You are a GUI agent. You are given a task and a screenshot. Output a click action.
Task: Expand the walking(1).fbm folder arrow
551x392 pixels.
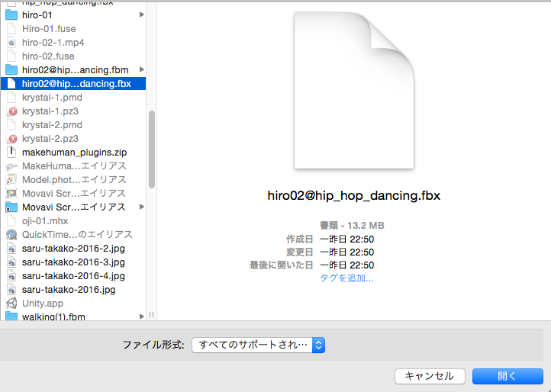142,316
